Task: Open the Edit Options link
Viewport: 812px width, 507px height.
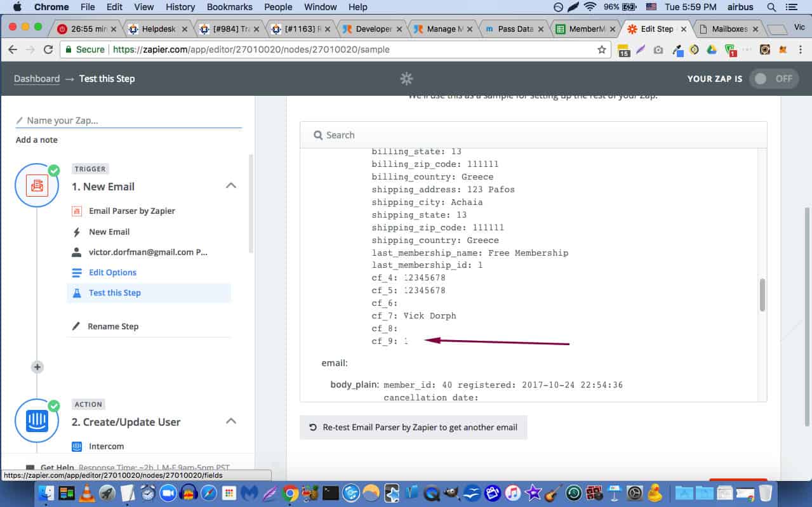Action: [112, 272]
